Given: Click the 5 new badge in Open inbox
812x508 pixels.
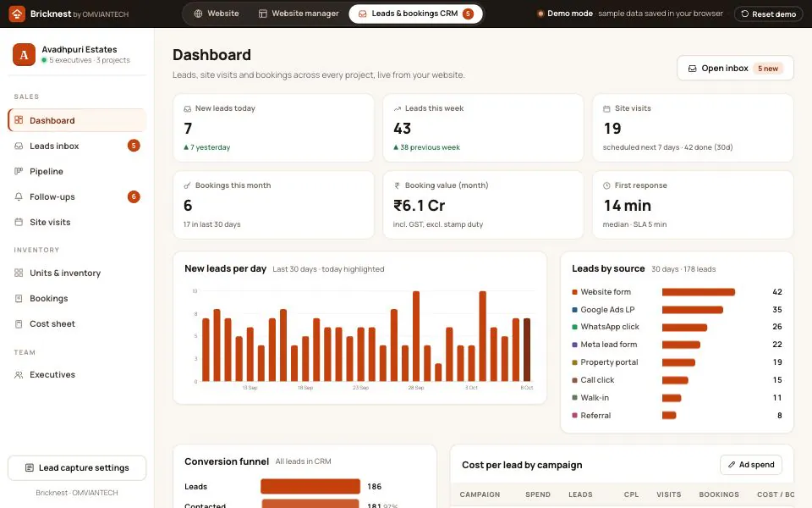Looking at the screenshot, I should tap(768, 69).
